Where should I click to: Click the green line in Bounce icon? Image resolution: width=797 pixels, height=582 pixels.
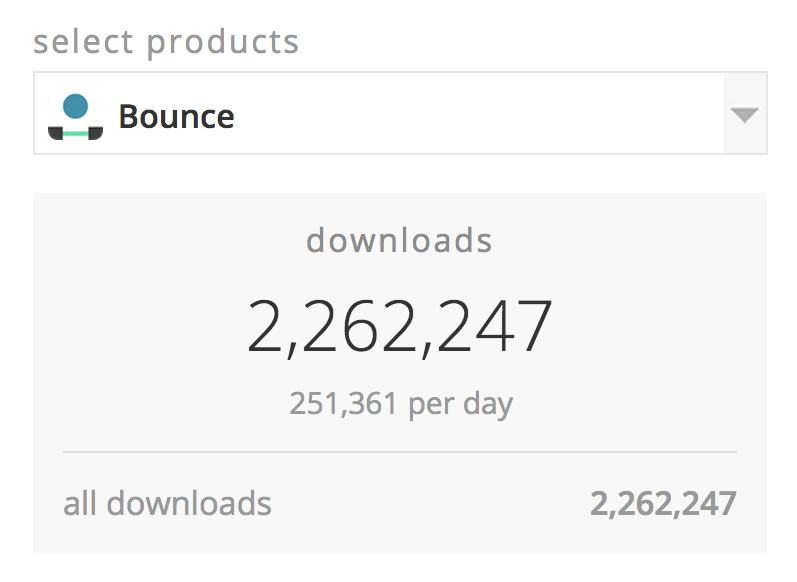pos(76,133)
